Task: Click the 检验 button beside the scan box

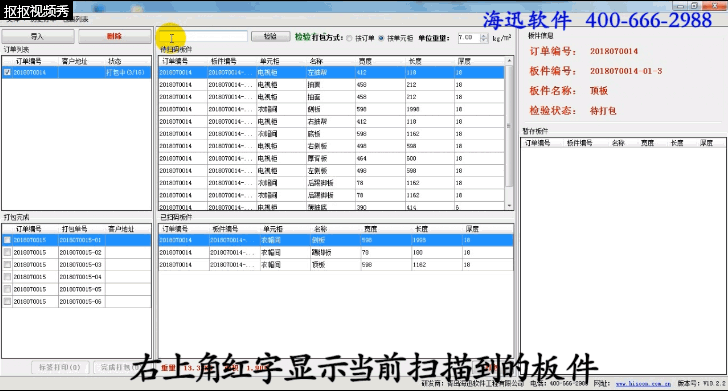Action: pyautogui.click(x=270, y=36)
